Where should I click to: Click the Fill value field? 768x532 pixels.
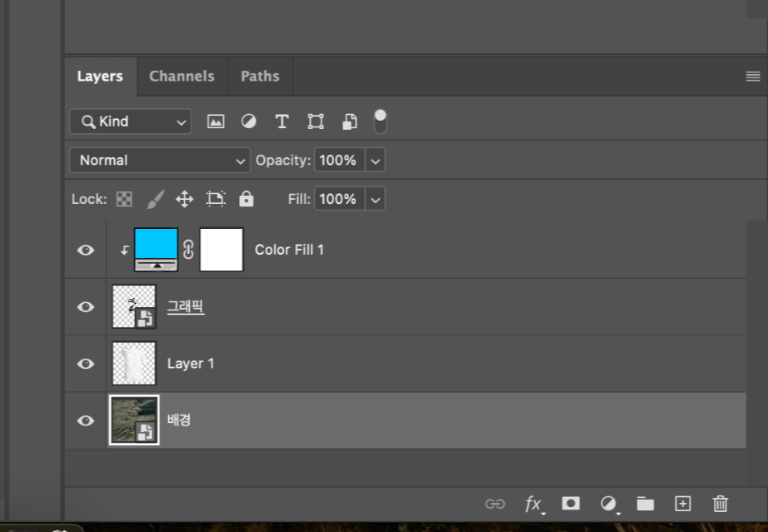point(339,199)
